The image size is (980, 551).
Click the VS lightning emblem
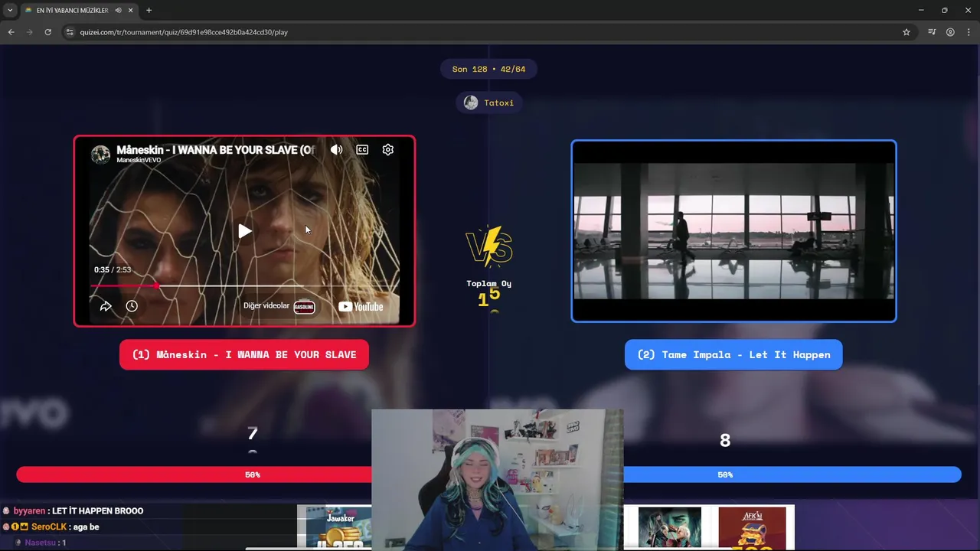point(489,246)
